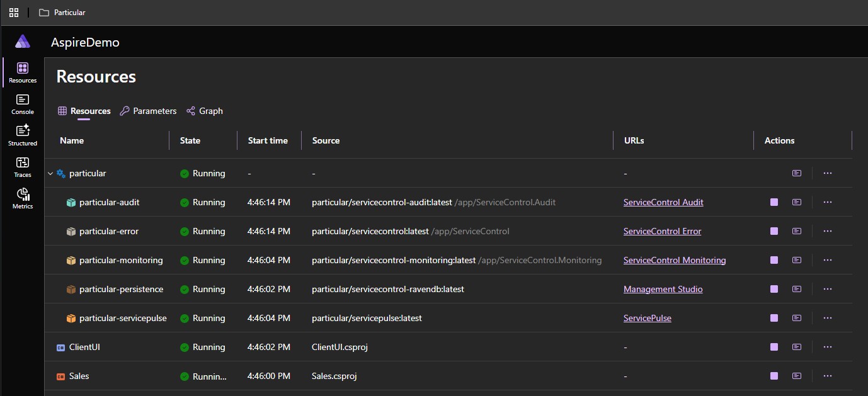The image size is (868, 396).
Task: View console logs for ClientUI
Action: pyautogui.click(x=797, y=347)
